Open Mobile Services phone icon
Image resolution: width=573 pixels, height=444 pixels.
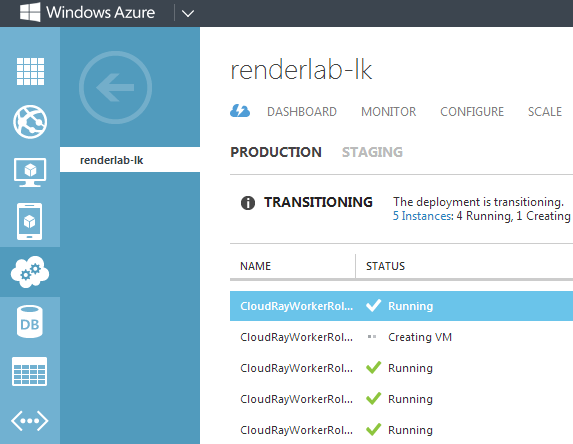click(x=30, y=221)
